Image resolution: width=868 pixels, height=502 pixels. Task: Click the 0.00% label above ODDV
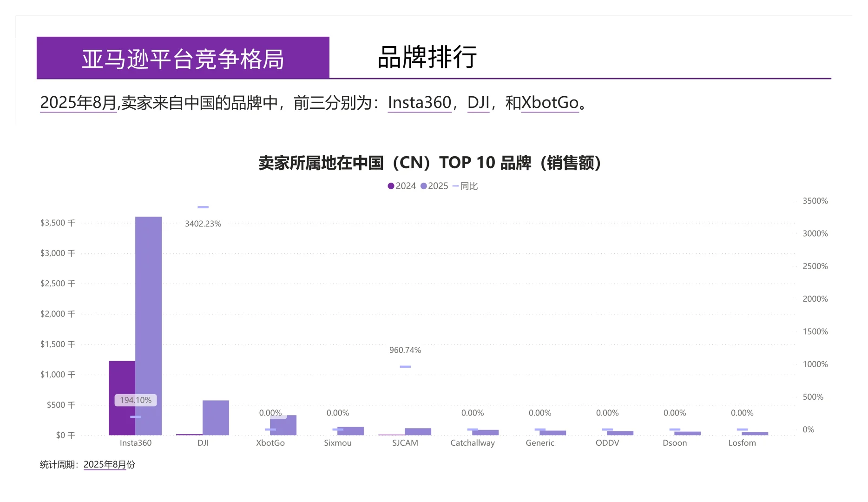point(607,413)
